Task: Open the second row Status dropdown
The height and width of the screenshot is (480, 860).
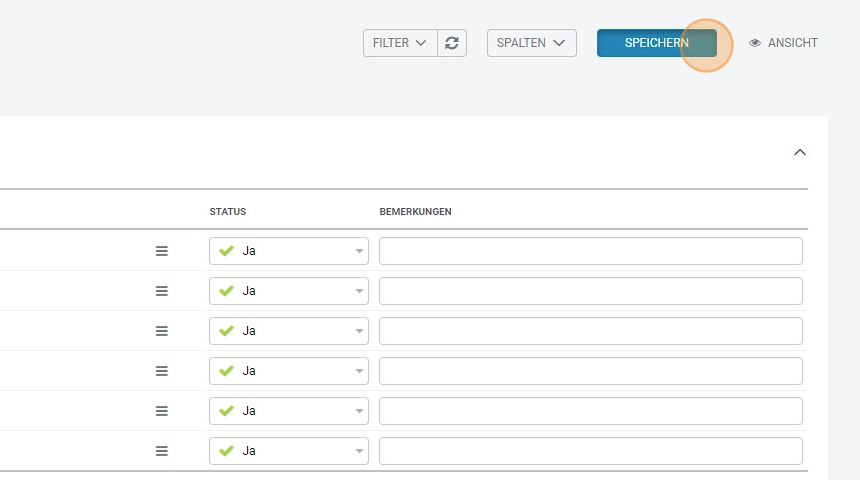Action: coord(289,291)
